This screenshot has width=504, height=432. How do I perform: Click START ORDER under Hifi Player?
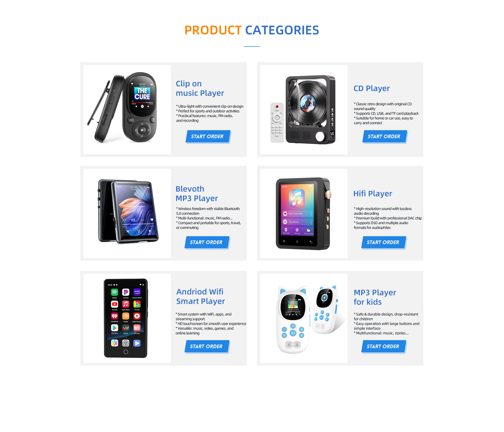pyautogui.click(x=384, y=242)
